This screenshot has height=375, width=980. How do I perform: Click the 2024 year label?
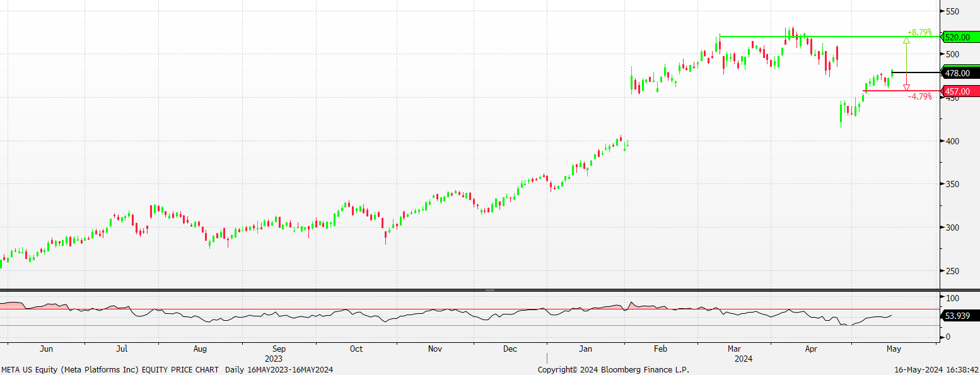pyautogui.click(x=742, y=358)
